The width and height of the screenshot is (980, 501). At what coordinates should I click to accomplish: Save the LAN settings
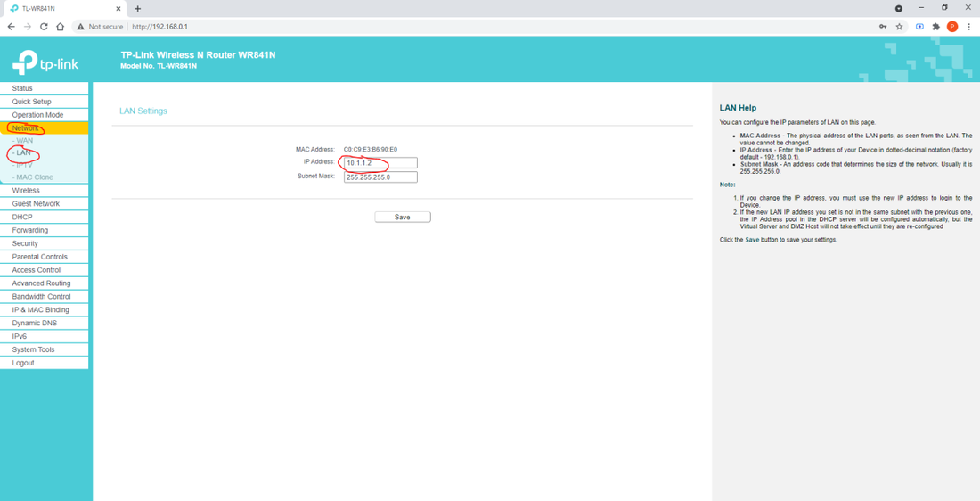tap(403, 217)
